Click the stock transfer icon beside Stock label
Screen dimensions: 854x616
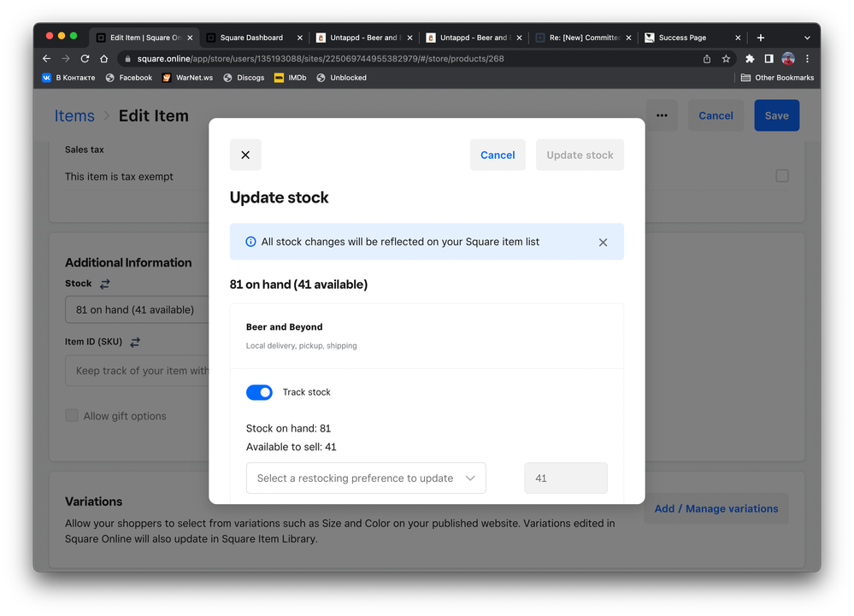pos(103,283)
